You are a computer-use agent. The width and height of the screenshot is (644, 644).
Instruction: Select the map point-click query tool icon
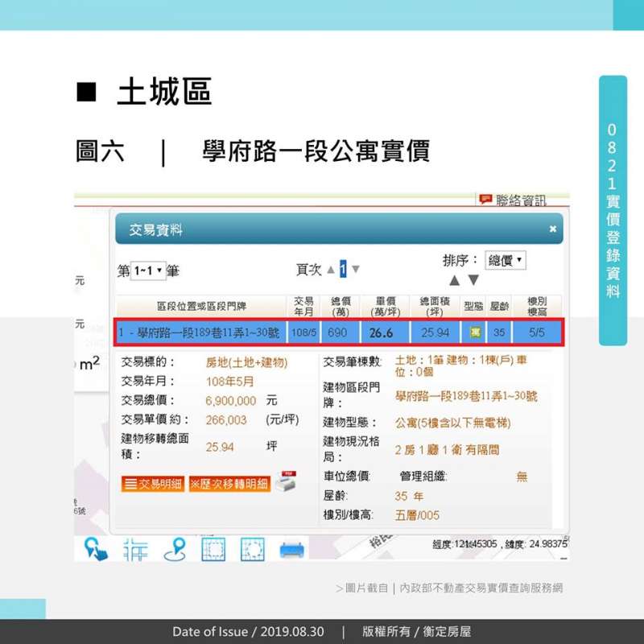point(96,549)
